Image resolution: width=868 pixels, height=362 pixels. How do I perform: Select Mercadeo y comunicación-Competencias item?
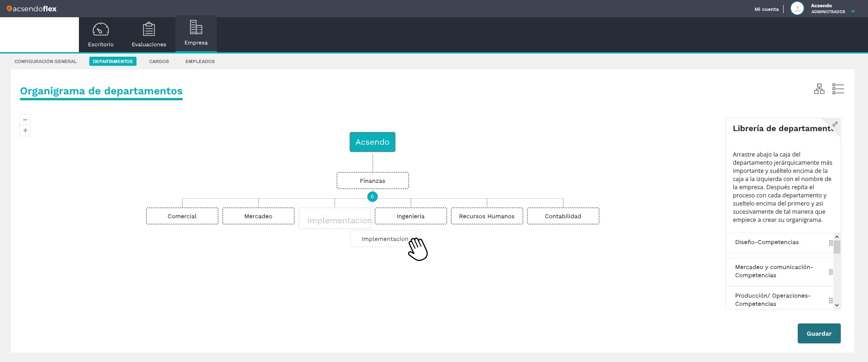pyautogui.click(x=780, y=271)
